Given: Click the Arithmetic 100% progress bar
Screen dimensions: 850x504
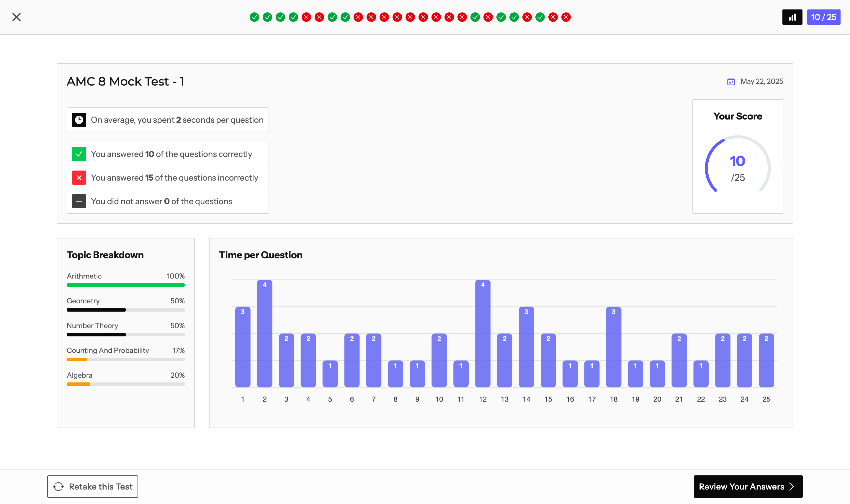Looking at the screenshot, I should 126,285.
